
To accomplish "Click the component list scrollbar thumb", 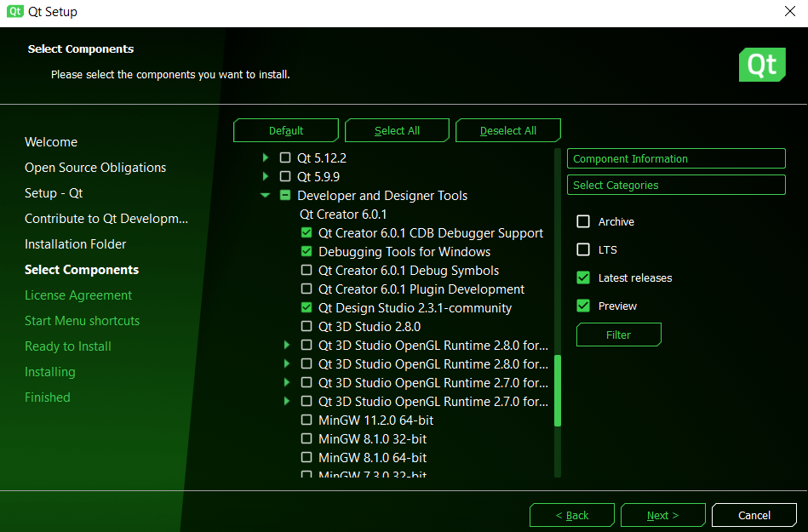I will coord(557,391).
